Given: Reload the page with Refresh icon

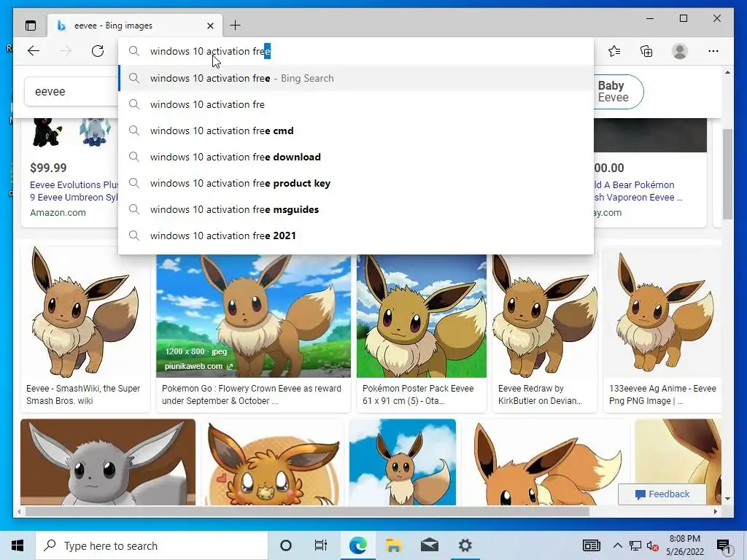Looking at the screenshot, I should [x=98, y=51].
